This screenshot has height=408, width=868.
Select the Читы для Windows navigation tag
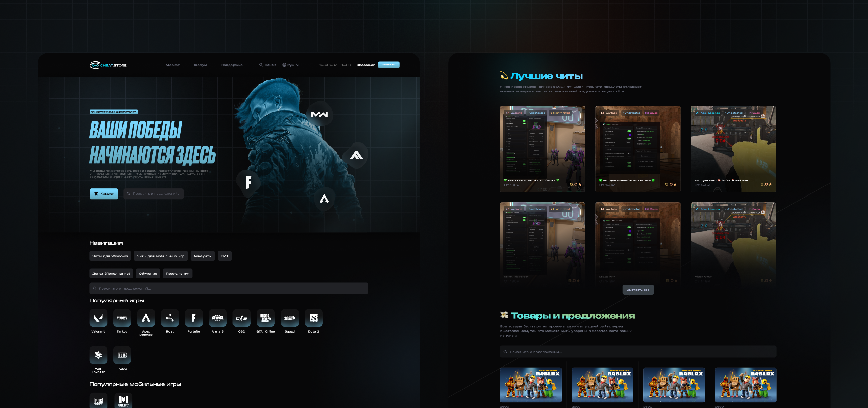pyautogui.click(x=110, y=256)
